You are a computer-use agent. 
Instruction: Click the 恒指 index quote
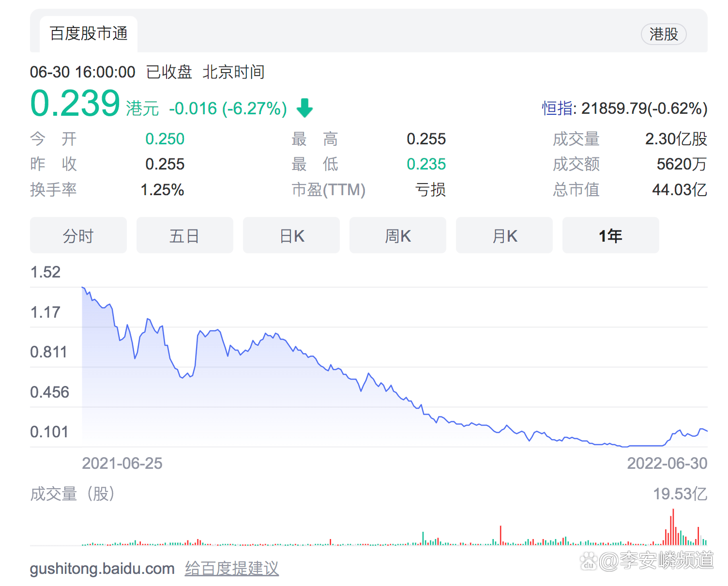click(x=624, y=108)
